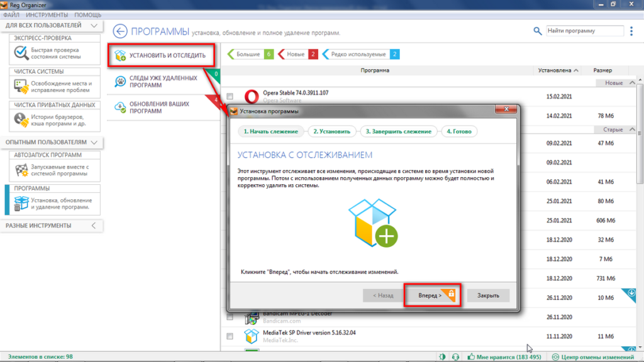The image size is (644, 362).
Task: Click the Opera Stable program icon
Action: tap(251, 96)
